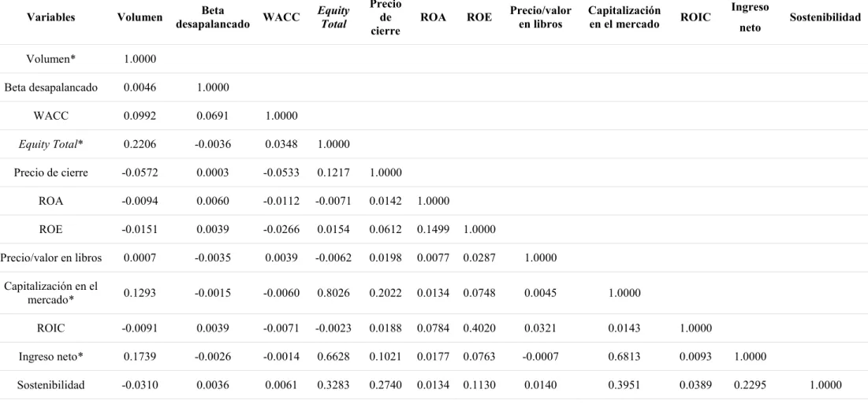This screenshot has height=404, width=868.
Task: Select the Equity Total column header
Action: pyautogui.click(x=333, y=17)
